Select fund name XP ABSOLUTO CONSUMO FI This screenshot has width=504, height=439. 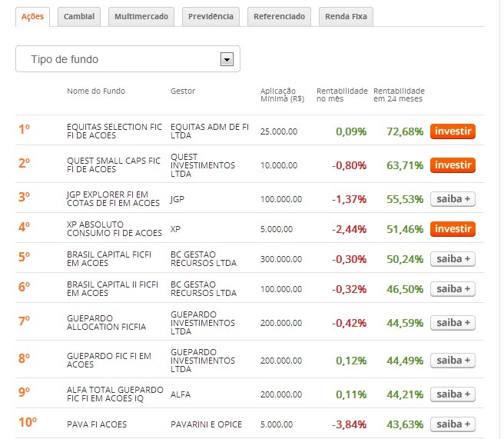(114, 228)
